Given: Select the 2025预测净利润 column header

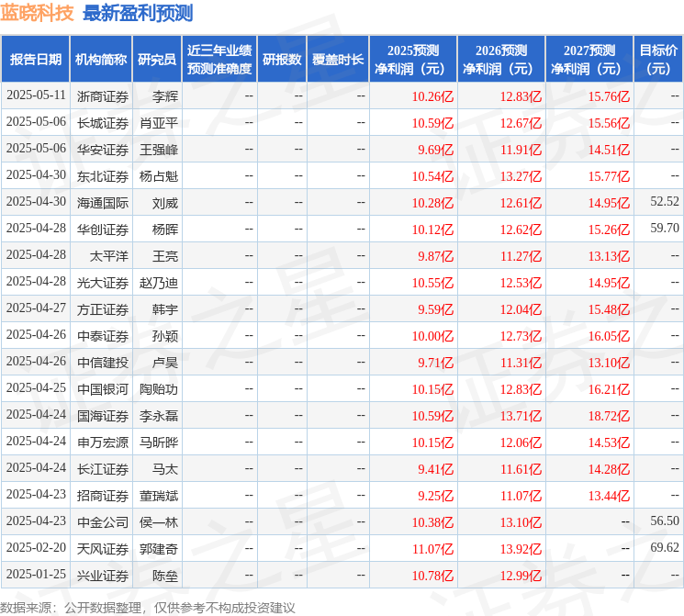Looking at the screenshot, I should point(413,59).
